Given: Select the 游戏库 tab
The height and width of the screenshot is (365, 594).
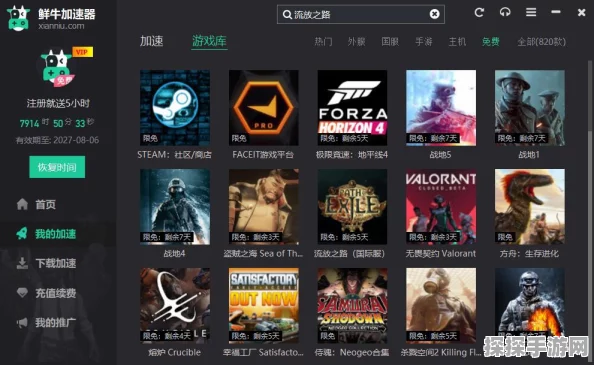Looking at the screenshot, I should tap(209, 41).
